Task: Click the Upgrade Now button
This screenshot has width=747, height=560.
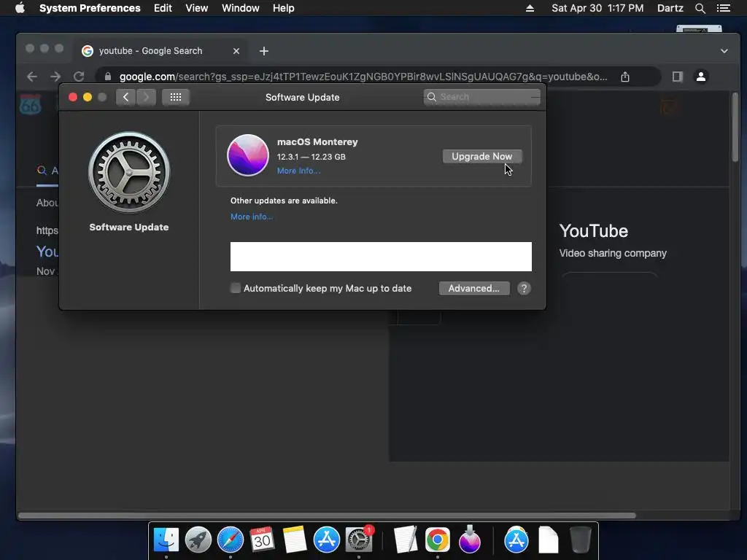Action: 481,156
